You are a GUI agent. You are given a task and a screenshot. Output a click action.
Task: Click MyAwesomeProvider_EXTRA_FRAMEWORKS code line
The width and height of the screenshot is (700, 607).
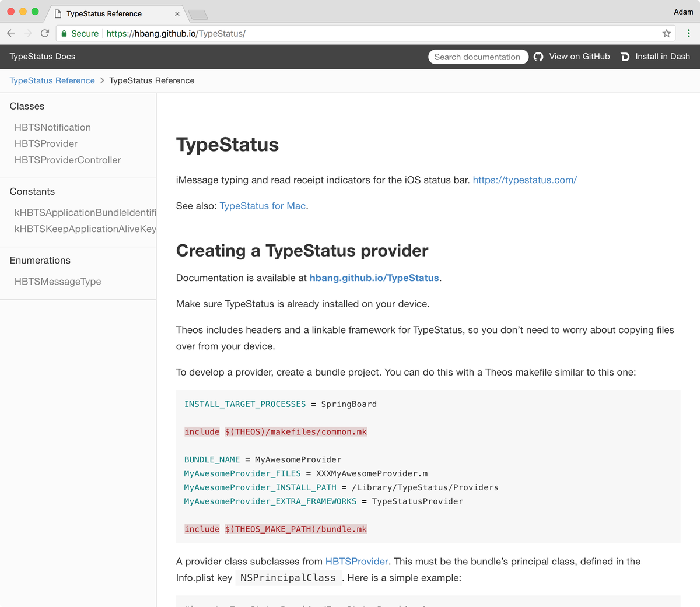[324, 501]
